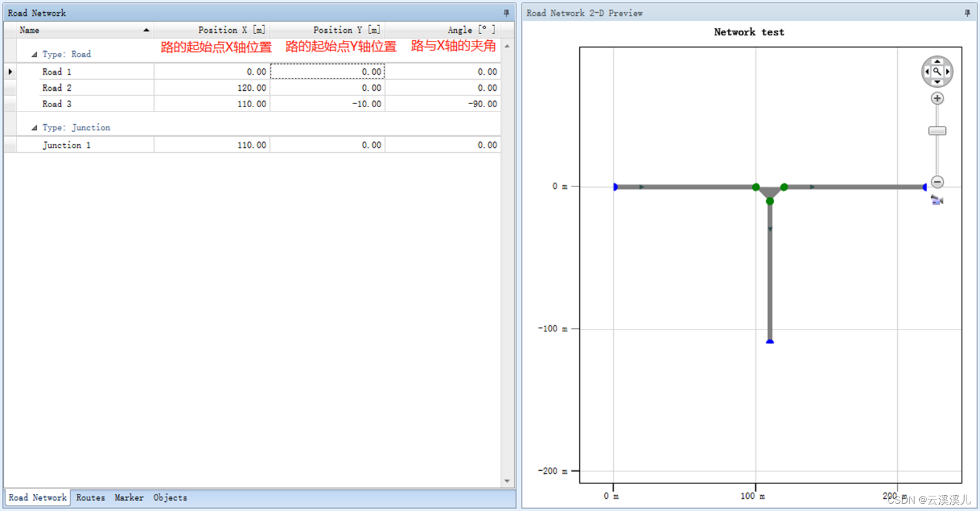Select the Road 2 row name
Viewport: 980px width, 511px height.
pyautogui.click(x=57, y=88)
